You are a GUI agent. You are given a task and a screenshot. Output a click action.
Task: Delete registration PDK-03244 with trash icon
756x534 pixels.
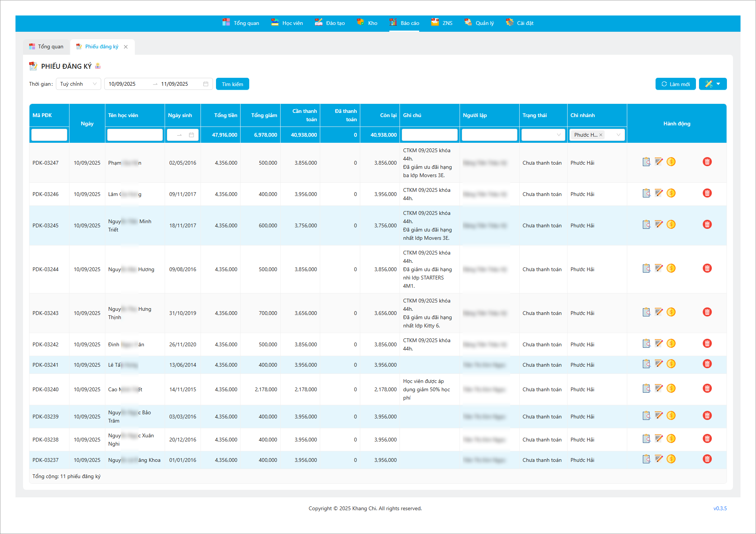[707, 269]
